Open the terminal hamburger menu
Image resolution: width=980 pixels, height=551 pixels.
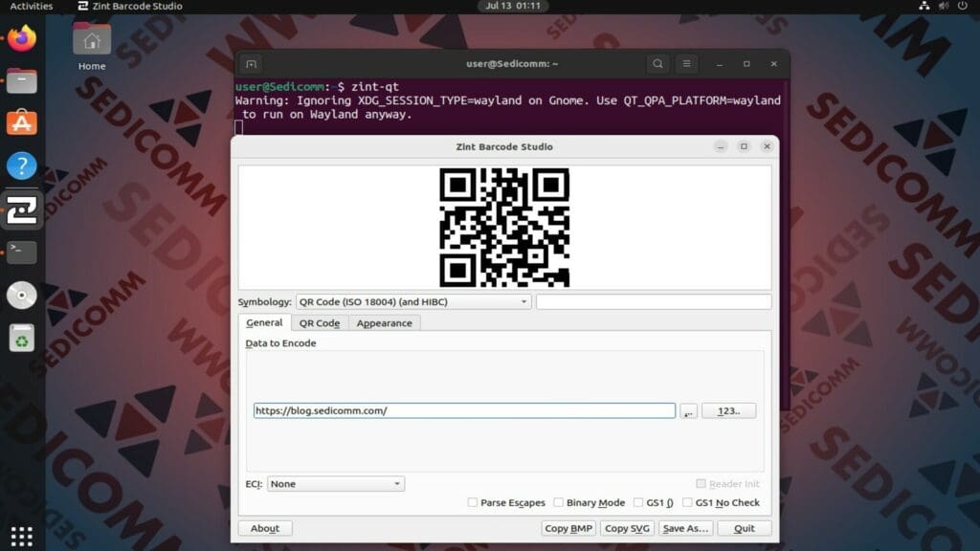[686, 64]
